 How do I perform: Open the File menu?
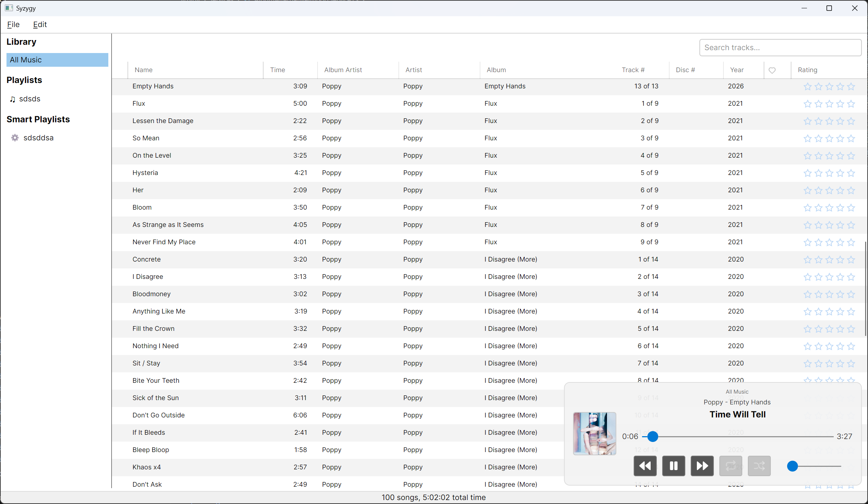[x=13, y=25]
